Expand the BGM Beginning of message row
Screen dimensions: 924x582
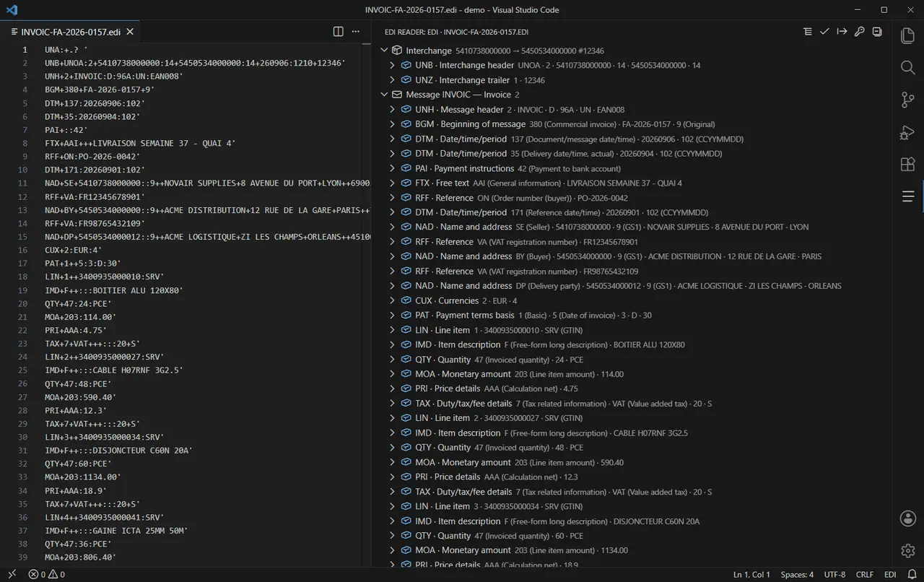(x=393, y=124)
